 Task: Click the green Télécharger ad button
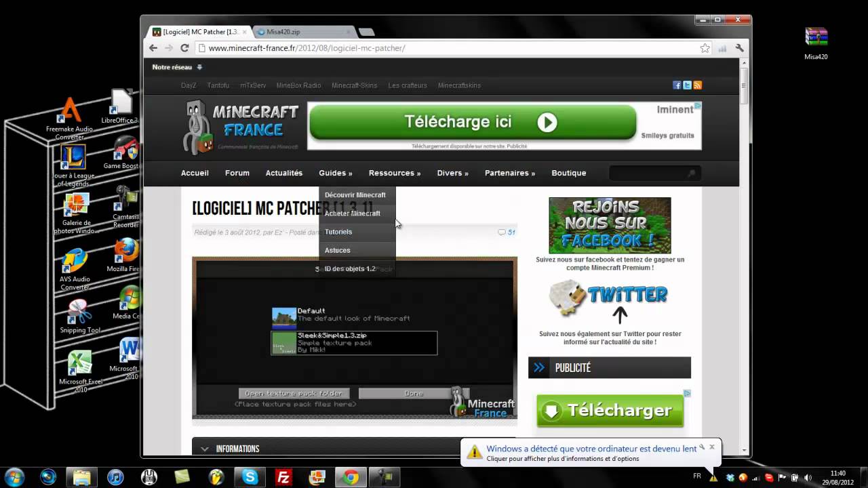610,410
